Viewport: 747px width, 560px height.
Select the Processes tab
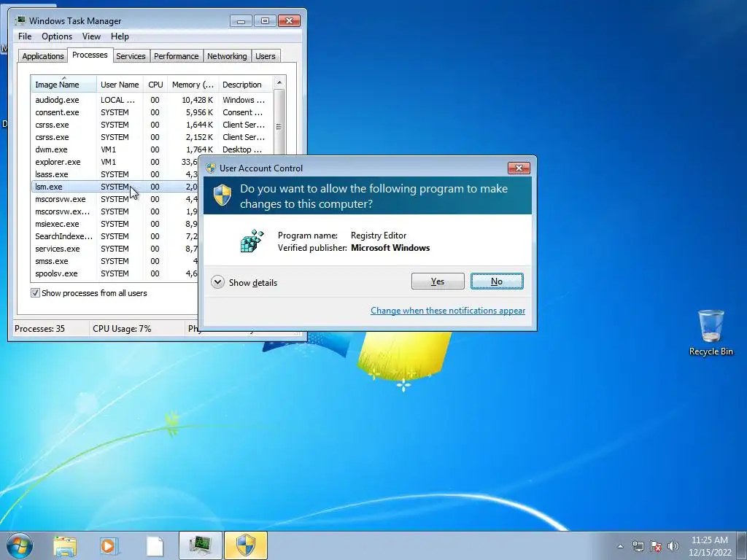(x=90, y=55)
